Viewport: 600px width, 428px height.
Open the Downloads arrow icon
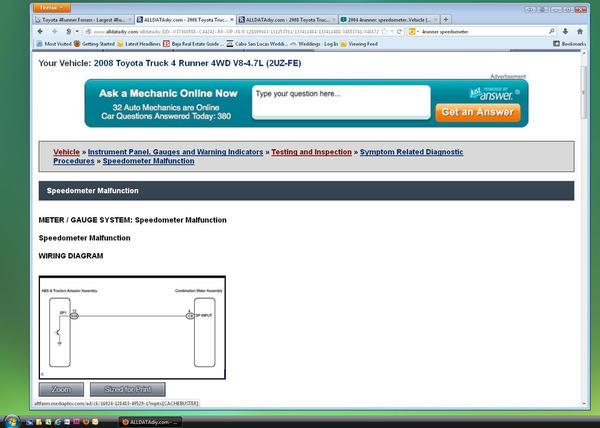click(x=565, y=31)
